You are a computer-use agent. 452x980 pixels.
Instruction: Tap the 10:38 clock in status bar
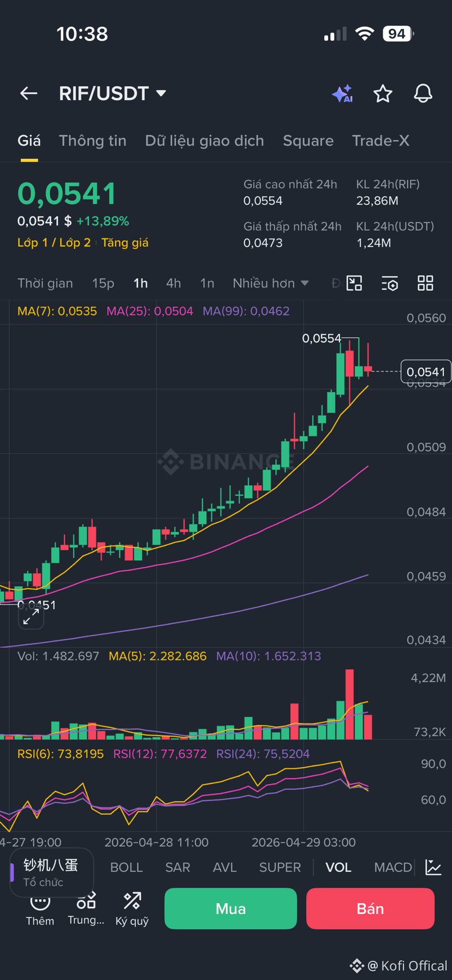coord(82,34)
